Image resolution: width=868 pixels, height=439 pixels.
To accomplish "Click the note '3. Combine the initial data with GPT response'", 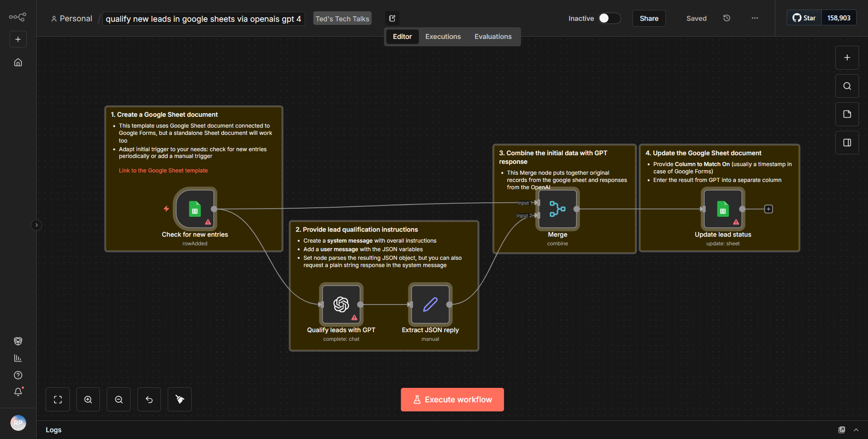I will click(x=553, y=157).
